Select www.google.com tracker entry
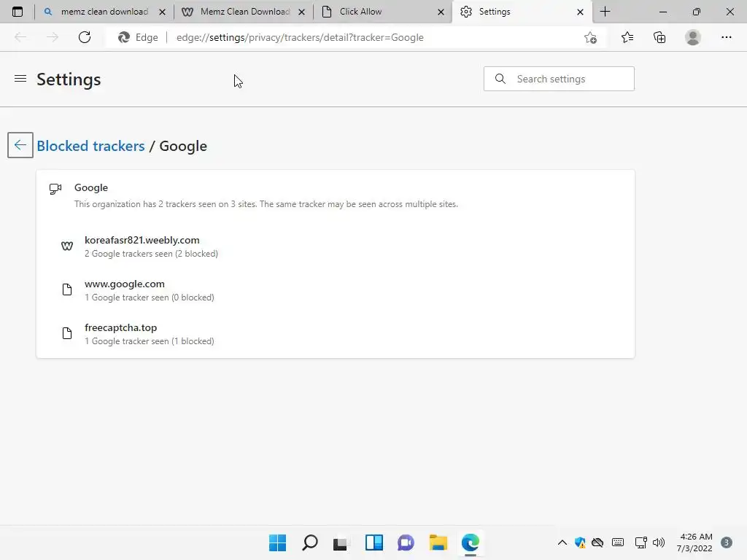Image resolution: width=747 pixels, height=560 pixels. tap(336, 290)
